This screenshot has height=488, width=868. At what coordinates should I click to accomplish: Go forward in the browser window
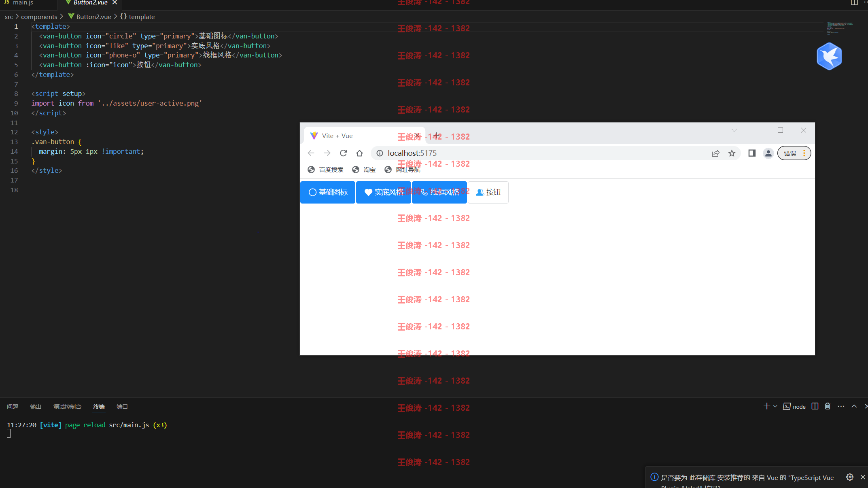327,153
